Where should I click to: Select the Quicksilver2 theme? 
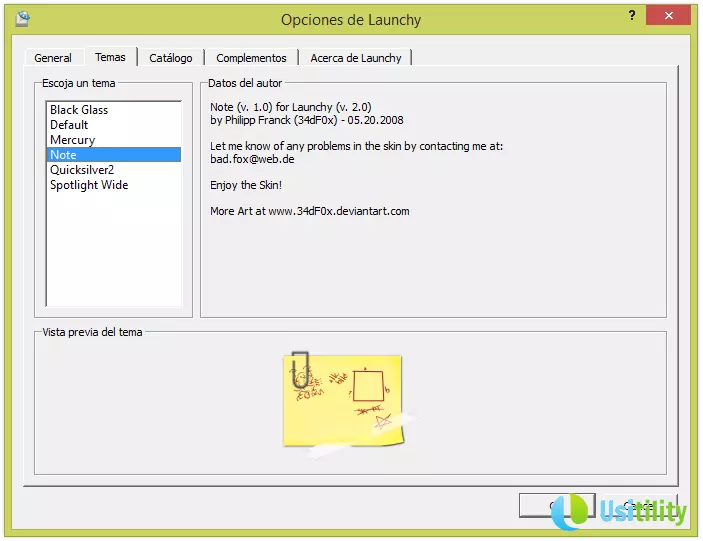[82, 170]
